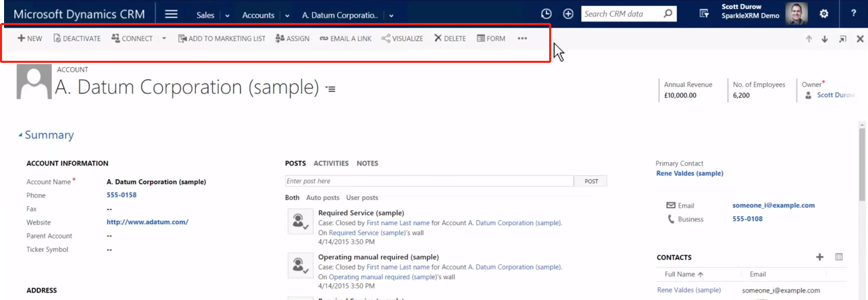Click A. Datum Corporation breadcrumb

(340, 15)
